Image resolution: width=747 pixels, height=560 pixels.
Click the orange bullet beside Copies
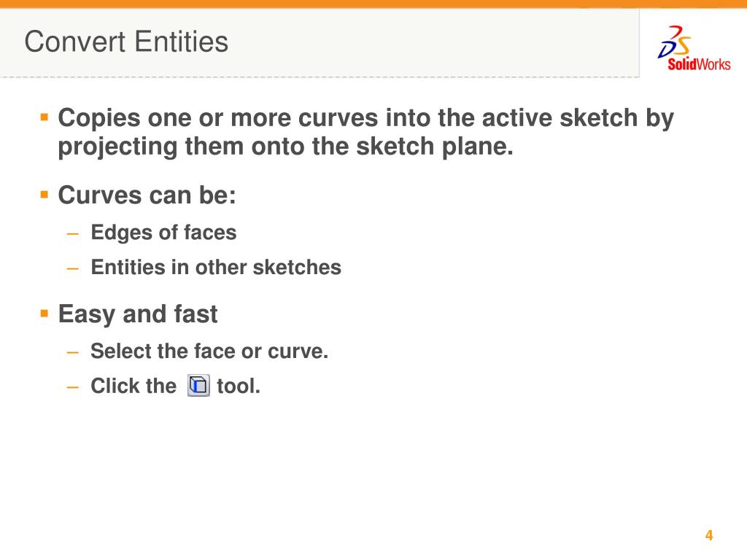click(x=44, y=117)
